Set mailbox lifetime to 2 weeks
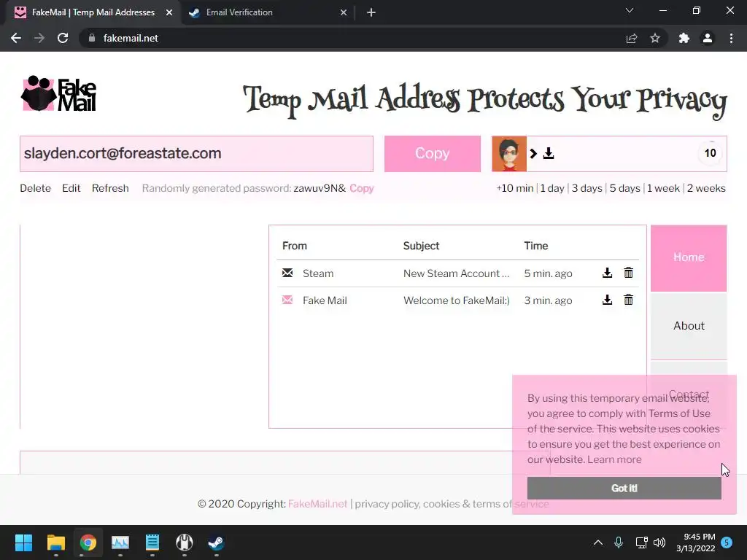Image resolution: width=747 pixels, height=560 pixels. tap(706, 188)
